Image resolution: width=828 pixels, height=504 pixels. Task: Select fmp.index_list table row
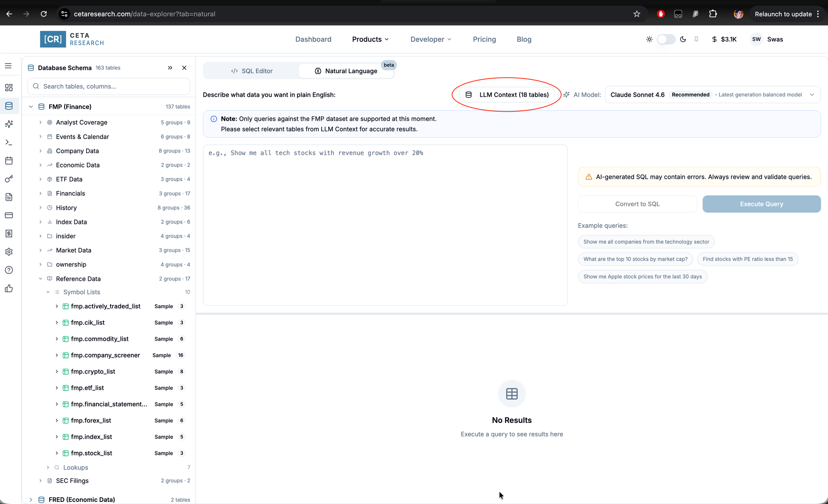(120, 437)
